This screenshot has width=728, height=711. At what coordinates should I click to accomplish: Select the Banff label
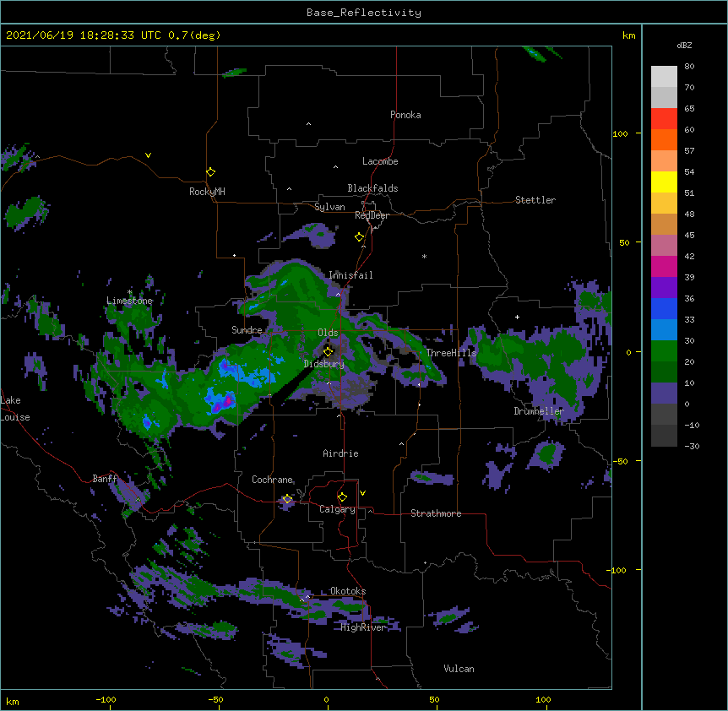pyautogui.click(x=105, y=479)
